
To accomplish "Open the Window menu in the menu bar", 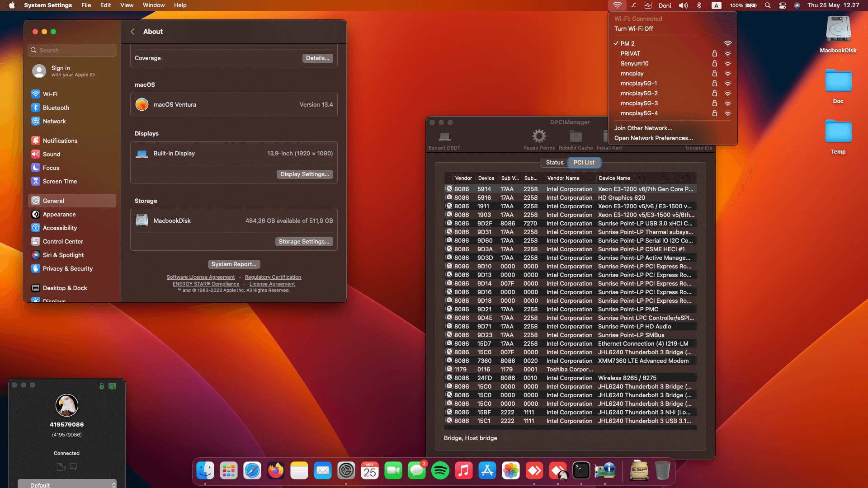I will tap(154, 5).
